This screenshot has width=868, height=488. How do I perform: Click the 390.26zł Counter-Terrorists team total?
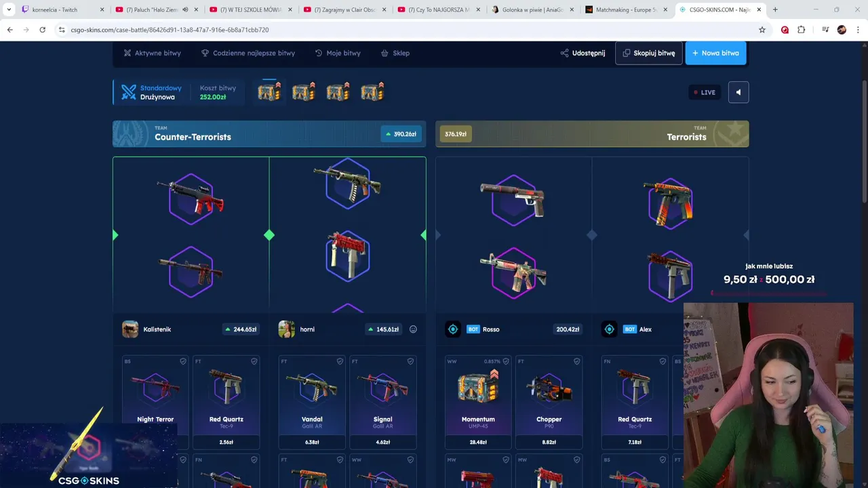point(400,134)
